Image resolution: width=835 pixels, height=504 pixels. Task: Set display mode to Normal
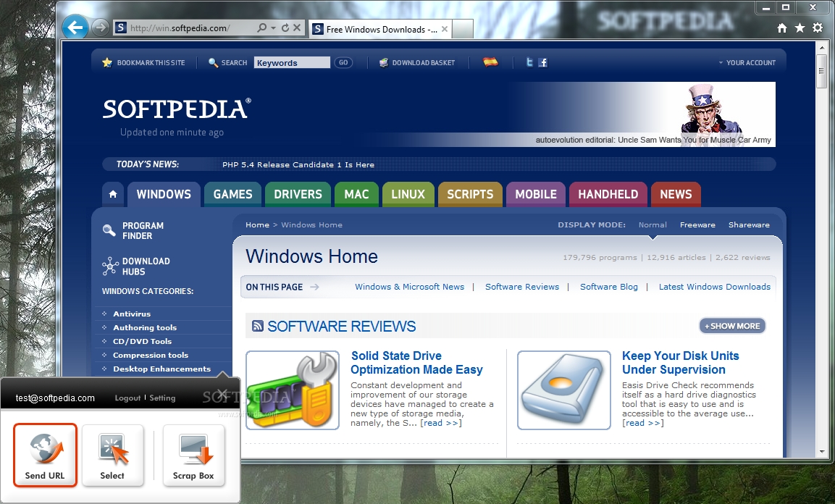coord(653,224)
